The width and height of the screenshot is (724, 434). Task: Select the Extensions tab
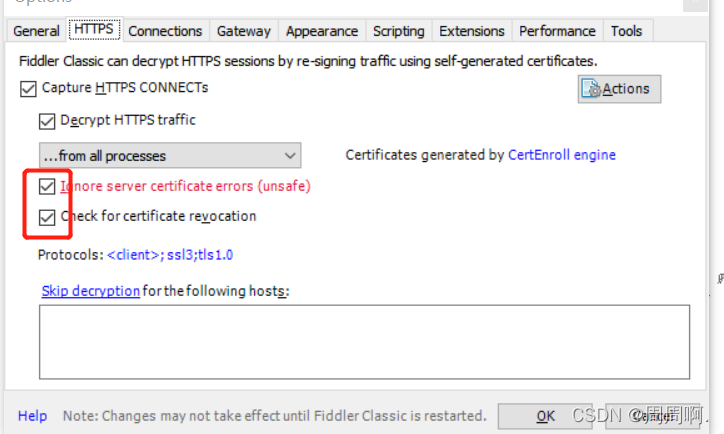[x=471, y=31]
